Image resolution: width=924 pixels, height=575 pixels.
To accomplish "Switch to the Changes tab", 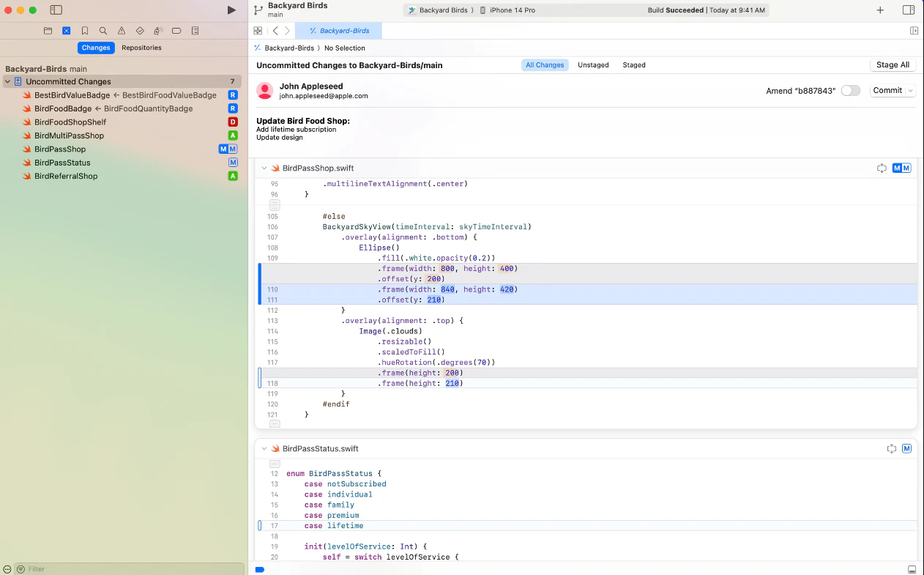I will (96, 48).
